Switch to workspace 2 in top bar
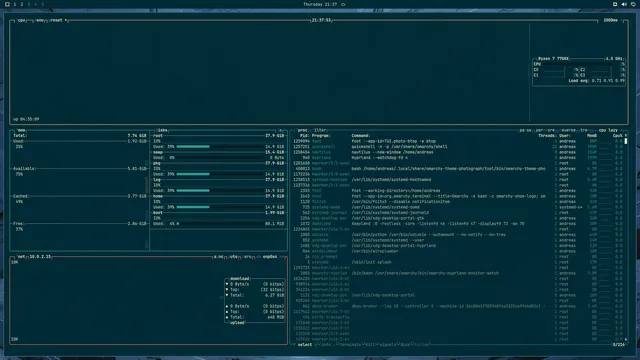 click(x=22, y=4)
